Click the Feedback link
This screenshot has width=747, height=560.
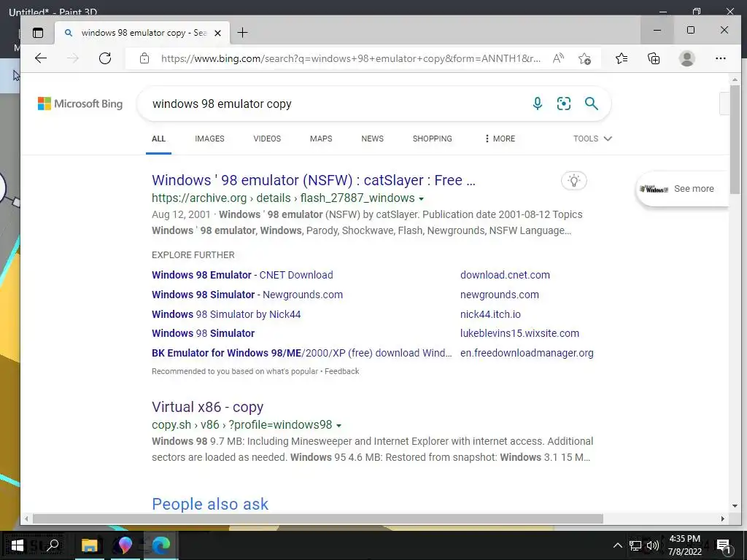pos(342,371)
